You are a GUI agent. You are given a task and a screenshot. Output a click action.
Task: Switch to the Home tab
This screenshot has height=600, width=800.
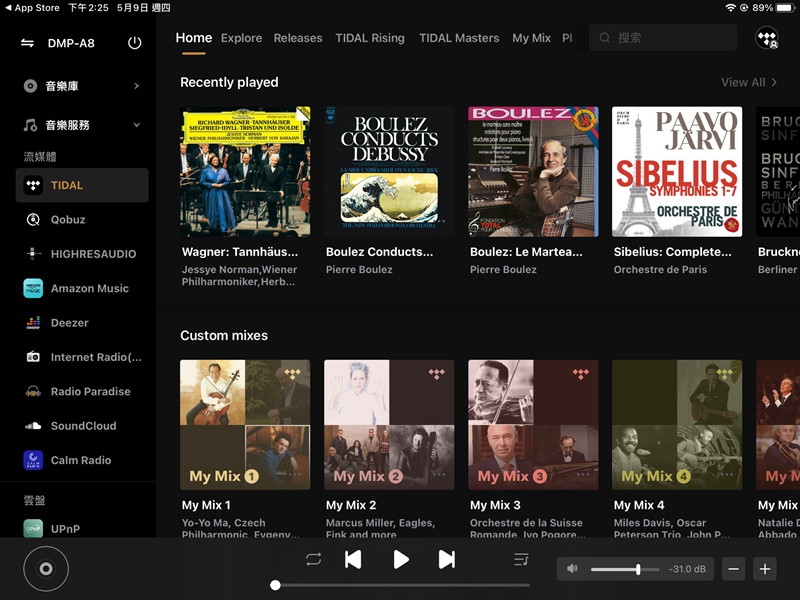194,38
